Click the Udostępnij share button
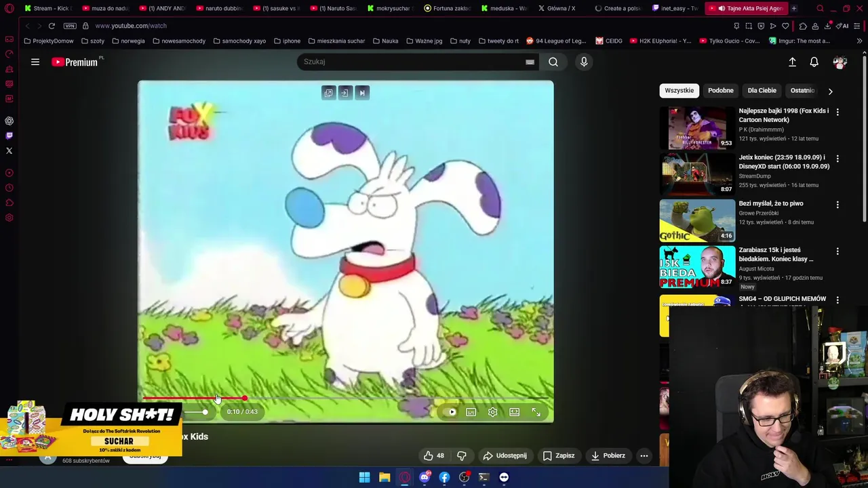The height and width of the screenshot is (488, 868). pyautogui.click(x=505, y=455)
